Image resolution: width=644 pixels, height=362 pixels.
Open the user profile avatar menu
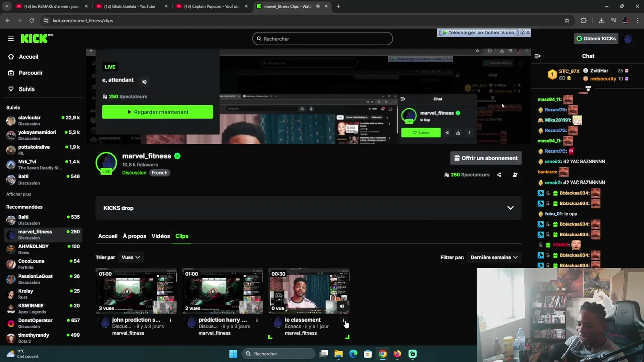(x=627, y=39)
